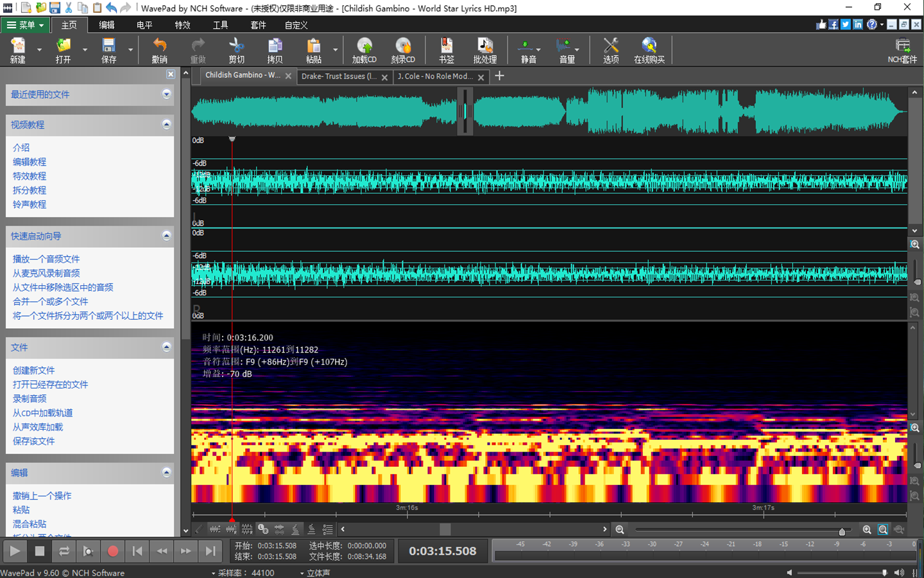Image resolution: width=924 pixels, height=578 pixels.
Task: Switch to the Drake - Trust Issues file tab
Action: pos(339,76)
